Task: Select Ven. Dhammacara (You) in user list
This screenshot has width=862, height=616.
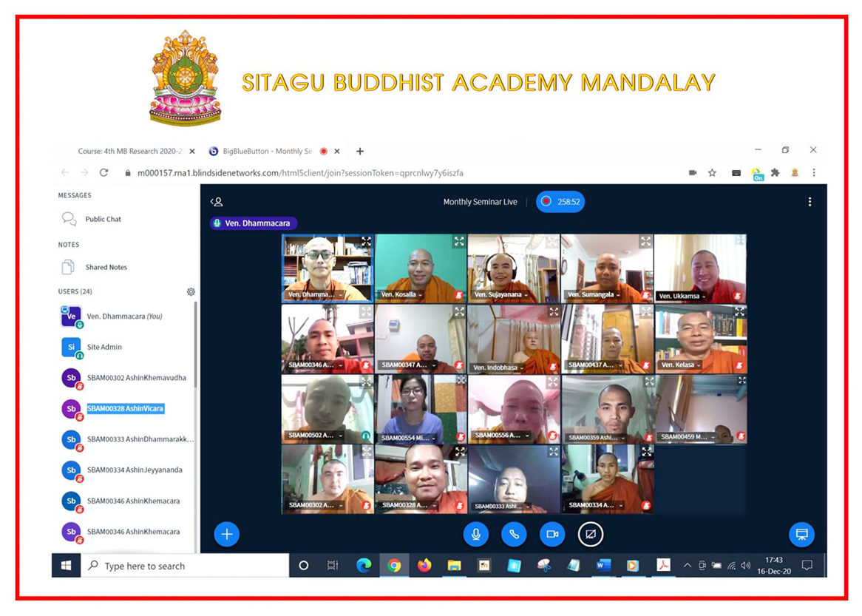Action: click(126, 317)
